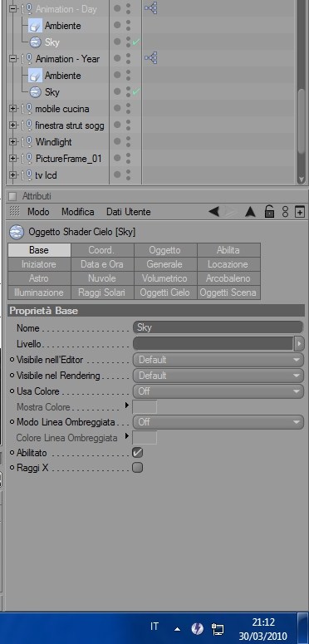309x644 pixels.
Task: Enable the Raggi X checkbox
Action: (137, 467)
